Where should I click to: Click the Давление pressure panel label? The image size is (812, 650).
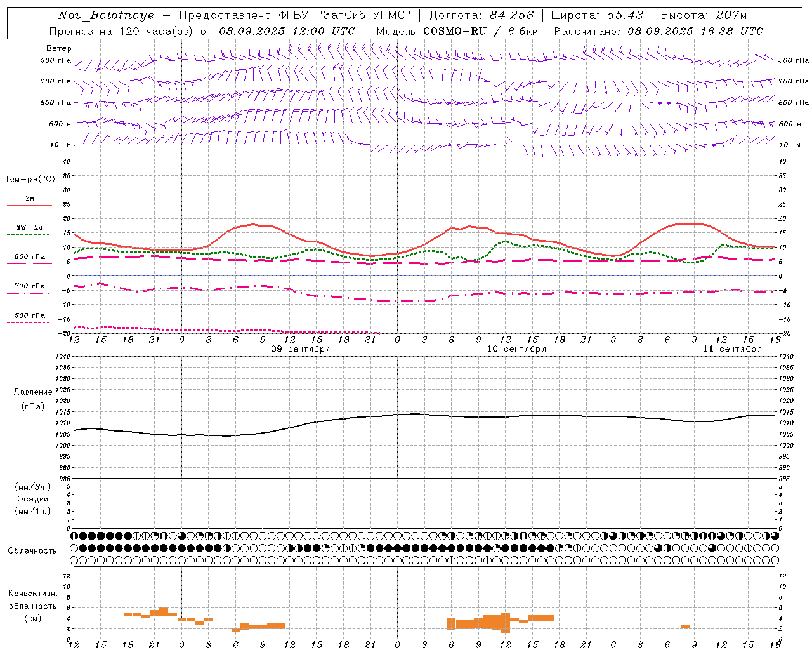(33, 392)
